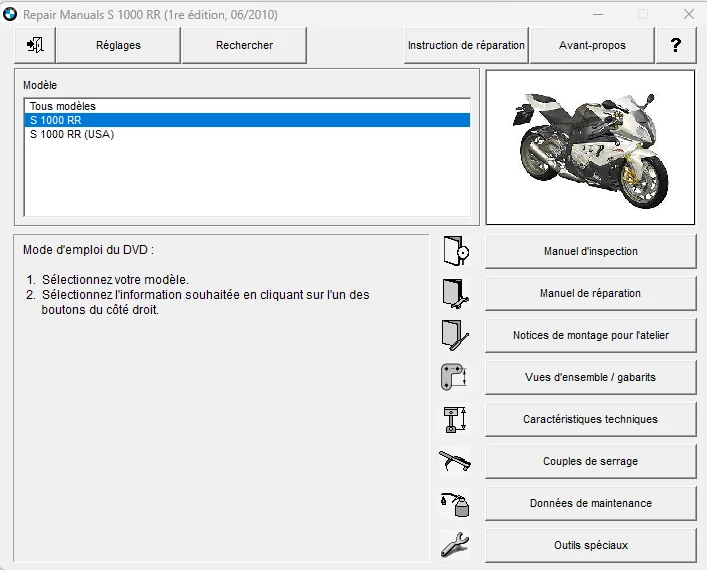This screenshot has height=570, width=707.
Task: Select S 1000 RR model row
Action: click(247, 120)
